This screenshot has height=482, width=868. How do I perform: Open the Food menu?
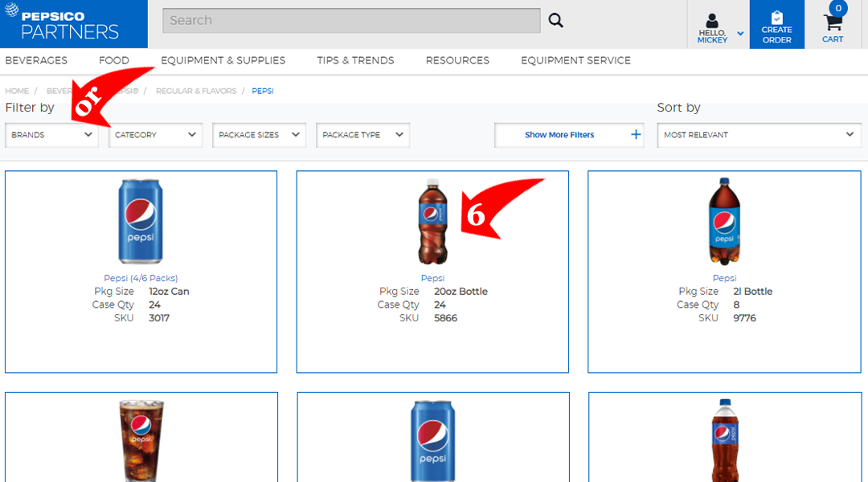tap(114, 60)
